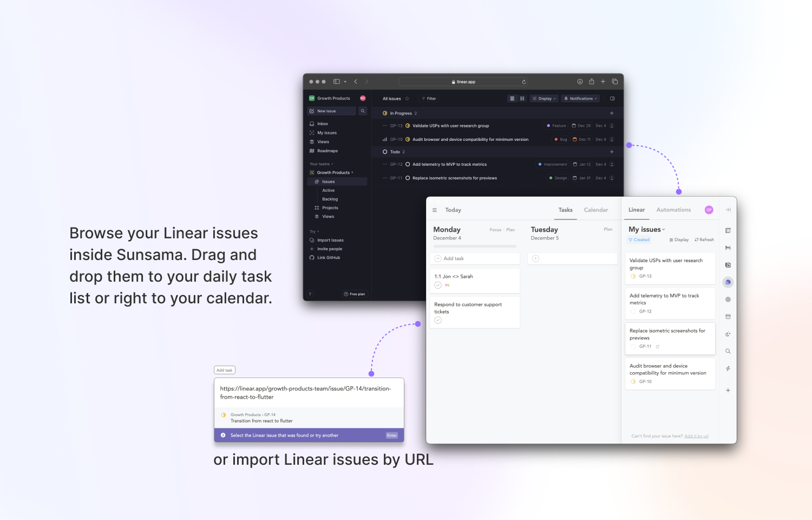Add an integration with the plus icon
The width and height of the screenshot is (812, 520).
(x=728, y=391)
